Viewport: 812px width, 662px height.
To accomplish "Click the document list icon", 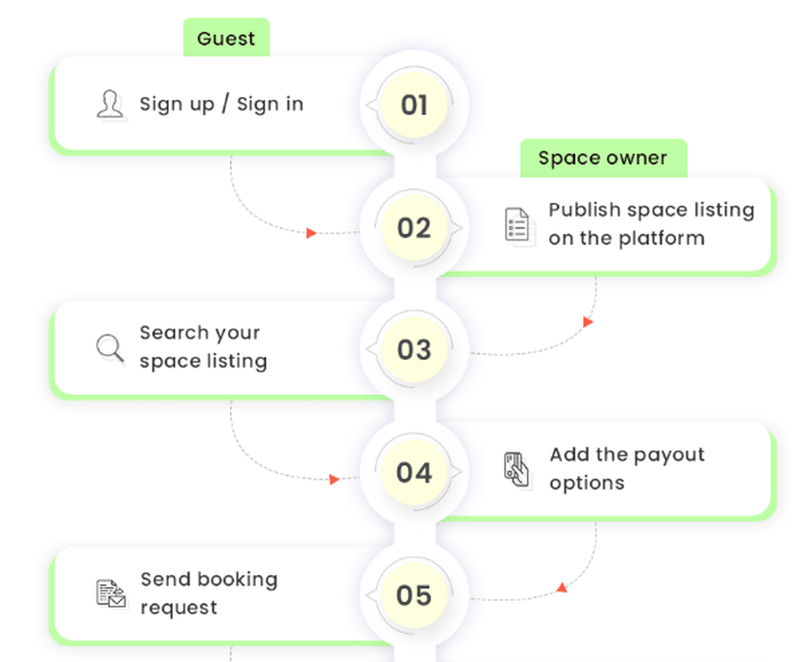I will (x=517, y=225).
